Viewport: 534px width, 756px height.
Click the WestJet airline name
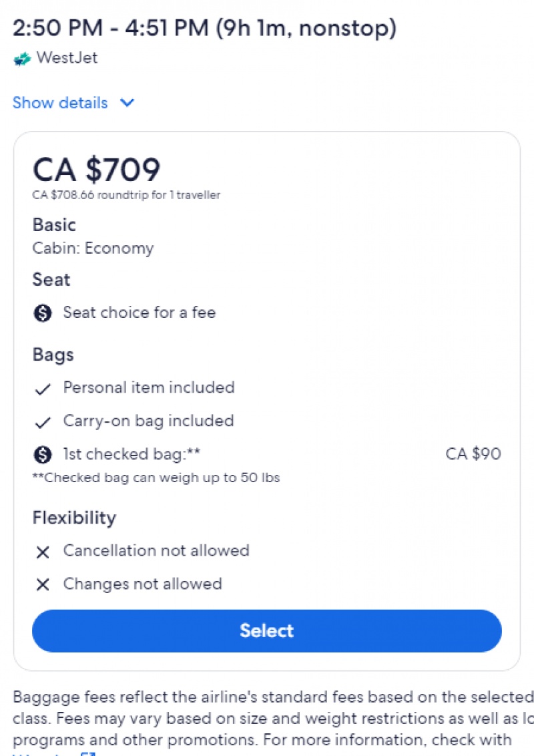tap(67, 58)
